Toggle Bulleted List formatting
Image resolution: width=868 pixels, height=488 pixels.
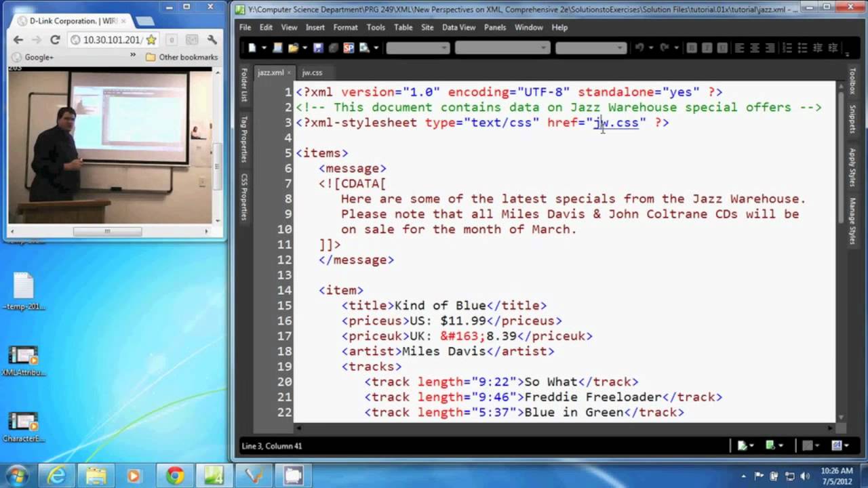tap(802, 47)
